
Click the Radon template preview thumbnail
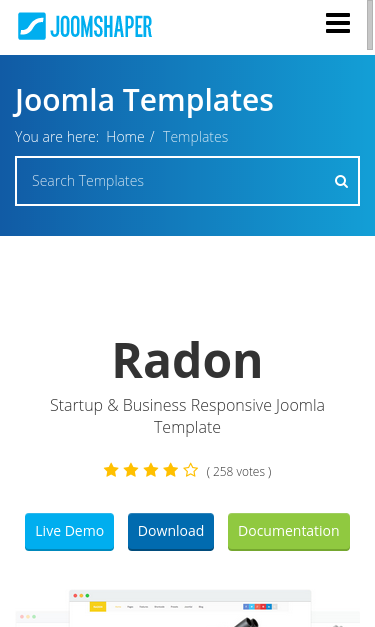point(190,609)
